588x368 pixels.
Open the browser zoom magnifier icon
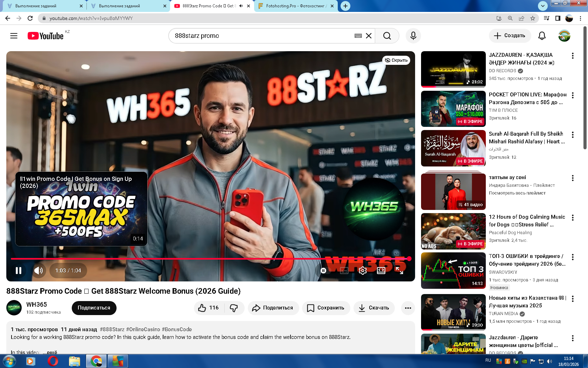[x=510, y=18]
